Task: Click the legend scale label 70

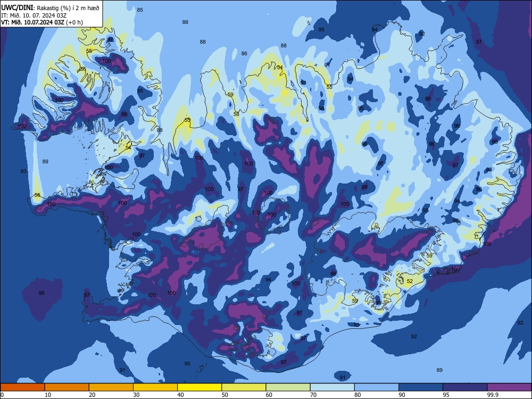Action: (x=313, y=395)
